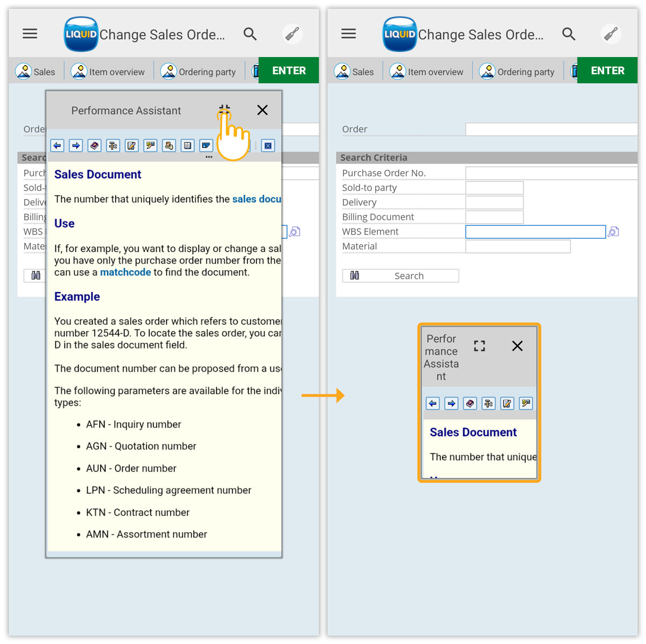
Task: Focus the WBS Element field on right screen
Action: (536, 232)
